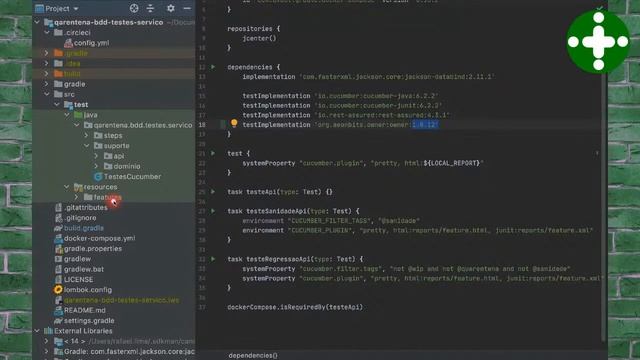This screenshot has height=360, width=640.
Task: Collapse the java folder
Action: 67,115
